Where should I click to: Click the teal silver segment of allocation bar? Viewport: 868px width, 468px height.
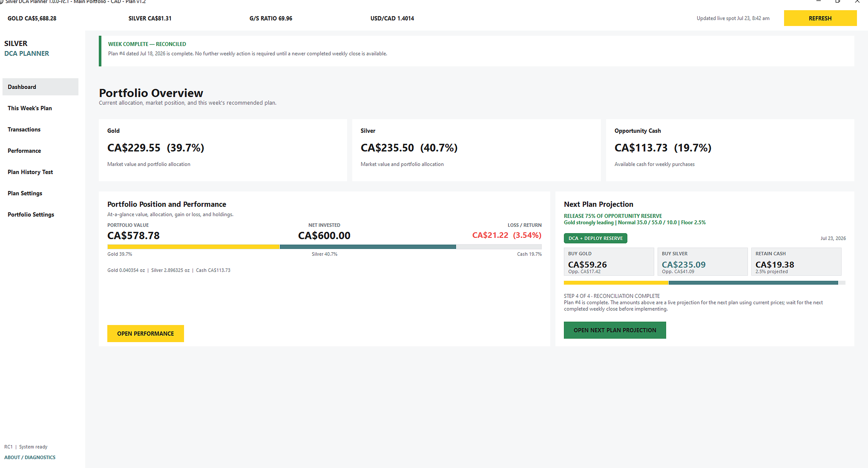coord(368,247)
